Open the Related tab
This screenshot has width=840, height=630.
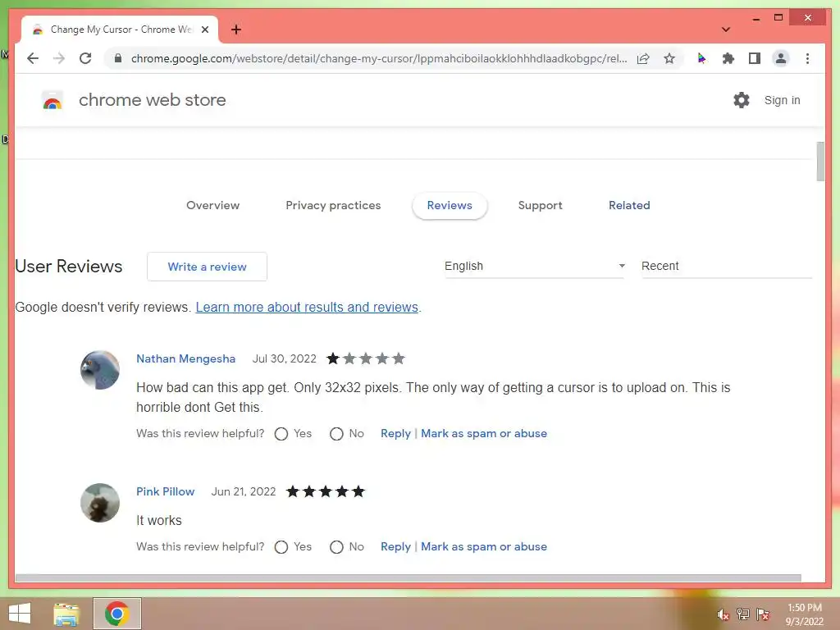pos(629,205)
